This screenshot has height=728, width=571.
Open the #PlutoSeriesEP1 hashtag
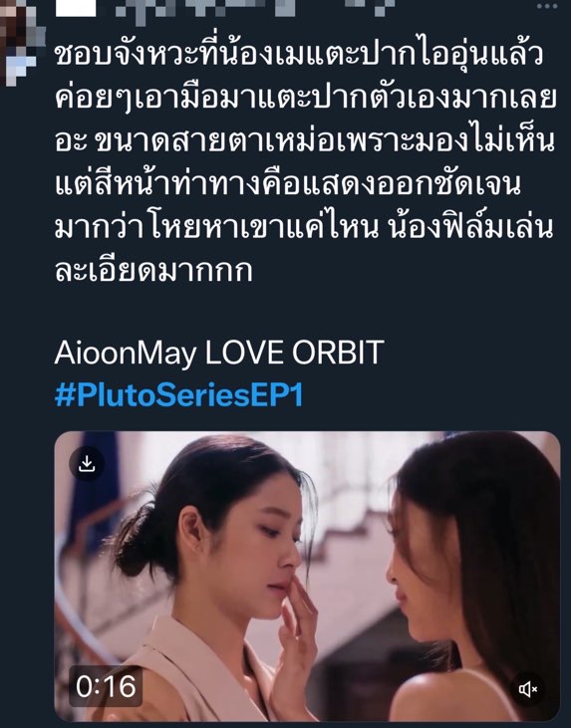(x=178, y=395)
